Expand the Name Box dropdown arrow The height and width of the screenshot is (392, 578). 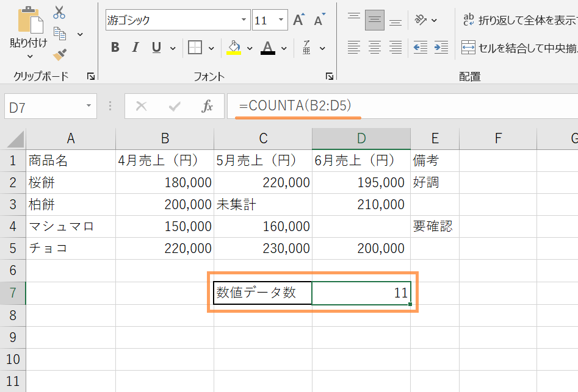point(89,107)
